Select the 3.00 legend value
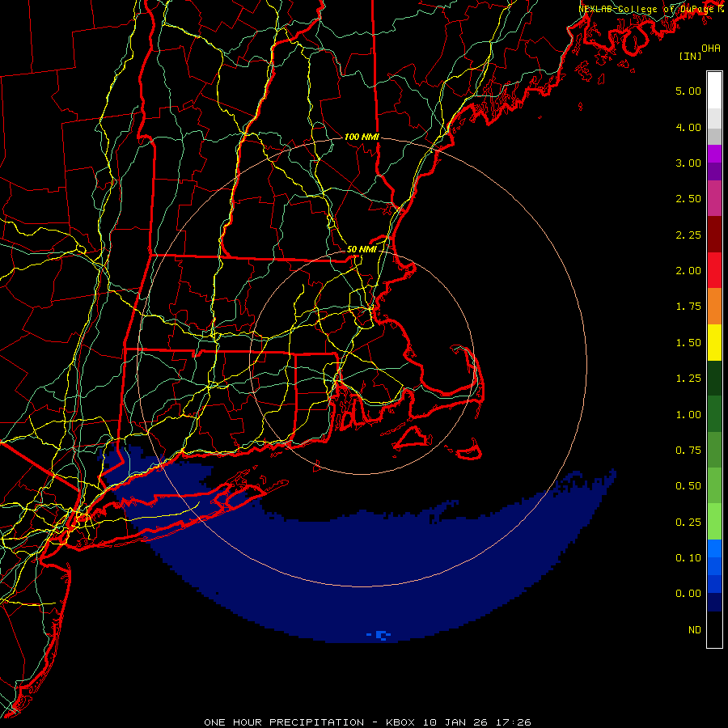Screen dimensions: 728x728 688,163
